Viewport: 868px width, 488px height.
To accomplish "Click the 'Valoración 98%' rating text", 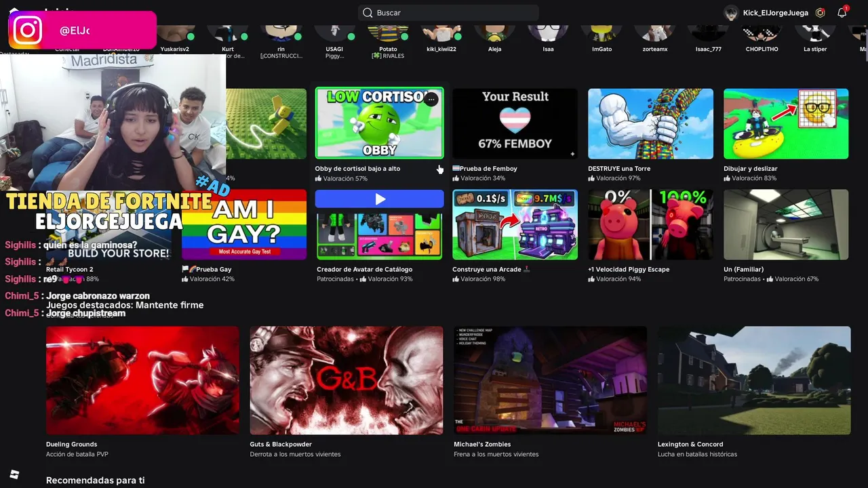I will tap(483, 279).
